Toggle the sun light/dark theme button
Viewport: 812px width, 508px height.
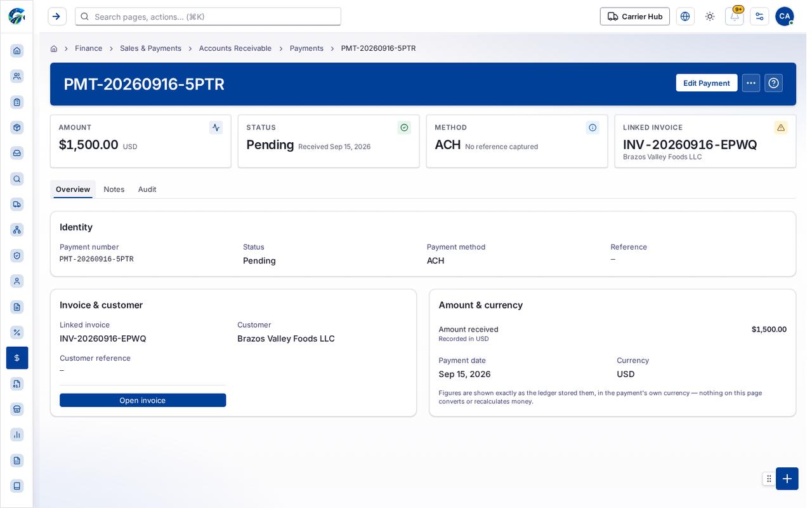point(710,17)
